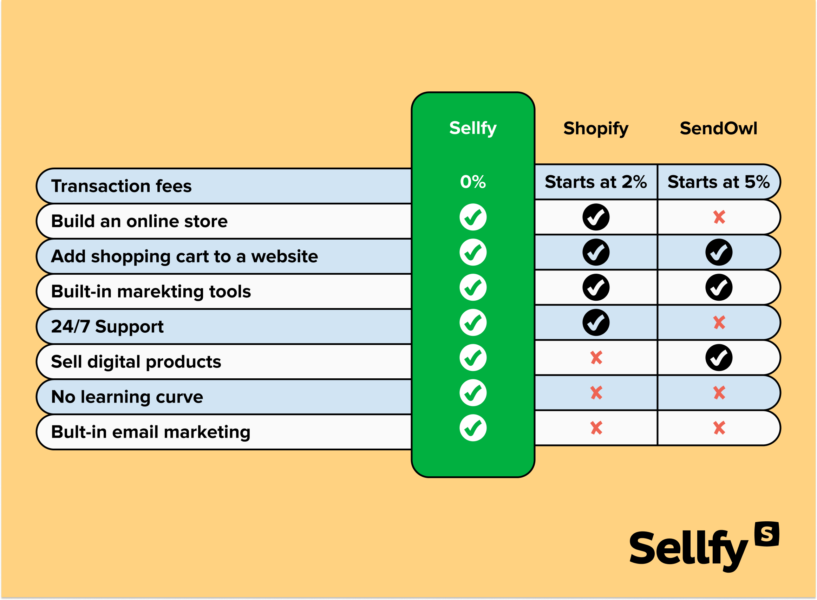The width and height of the screenshot is (817, 600).
Task: Click SendOwl's red X for email marketing row
Action: coord(718,428)
